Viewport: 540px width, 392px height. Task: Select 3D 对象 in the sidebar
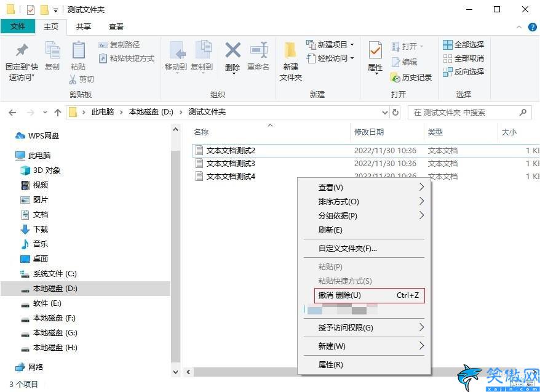pyautogui.click(x=41, y=170)
